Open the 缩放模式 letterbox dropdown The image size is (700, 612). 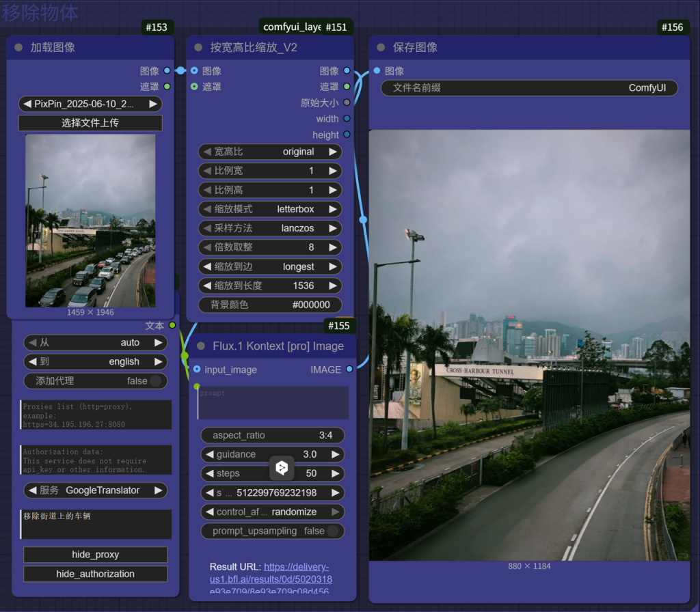(x=270, y=209)
